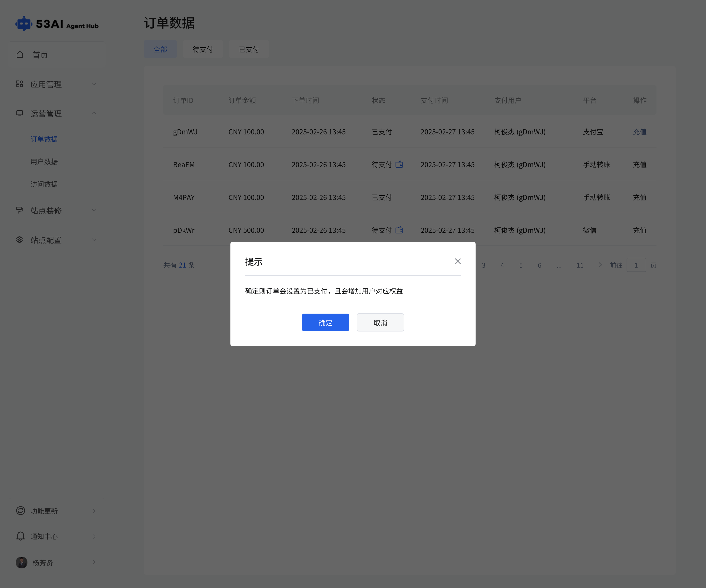This screenshot has height=588, width=706.
Task: Click the gear icon for 站点配置
Action: pyautogui.click(x=20, y=240)
